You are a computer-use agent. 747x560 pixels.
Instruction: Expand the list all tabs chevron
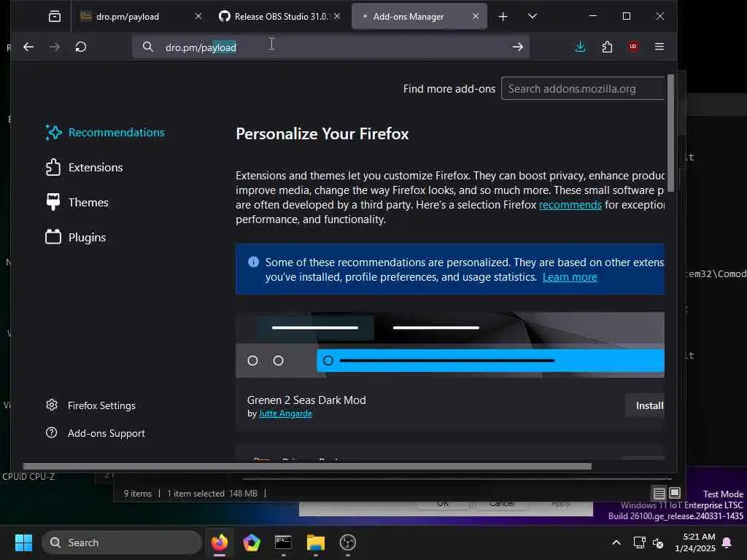point(532,16)
